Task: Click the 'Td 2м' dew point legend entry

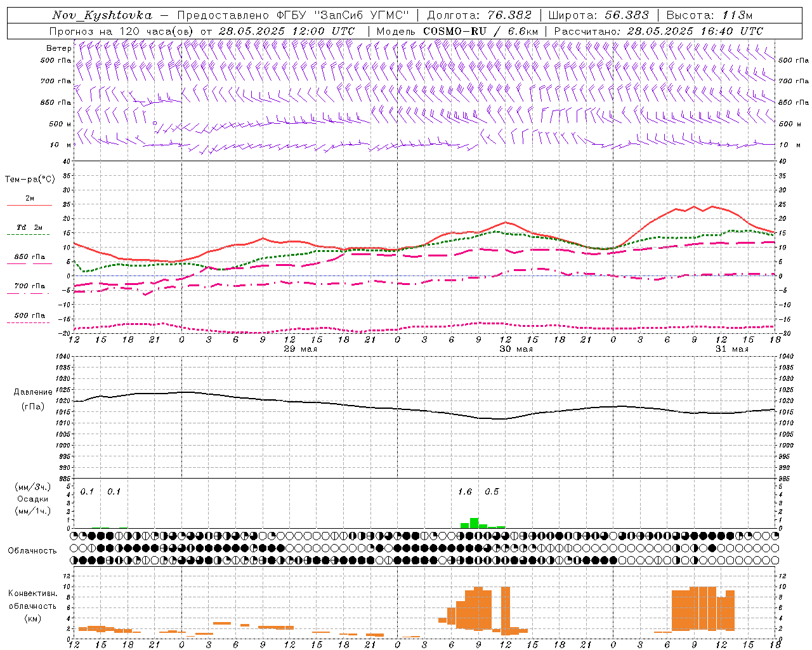Action: [x=29, y=227]
